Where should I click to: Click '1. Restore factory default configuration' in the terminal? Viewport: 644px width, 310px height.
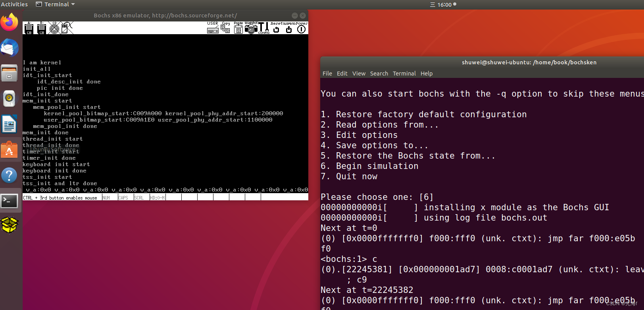tap(424, 114)
